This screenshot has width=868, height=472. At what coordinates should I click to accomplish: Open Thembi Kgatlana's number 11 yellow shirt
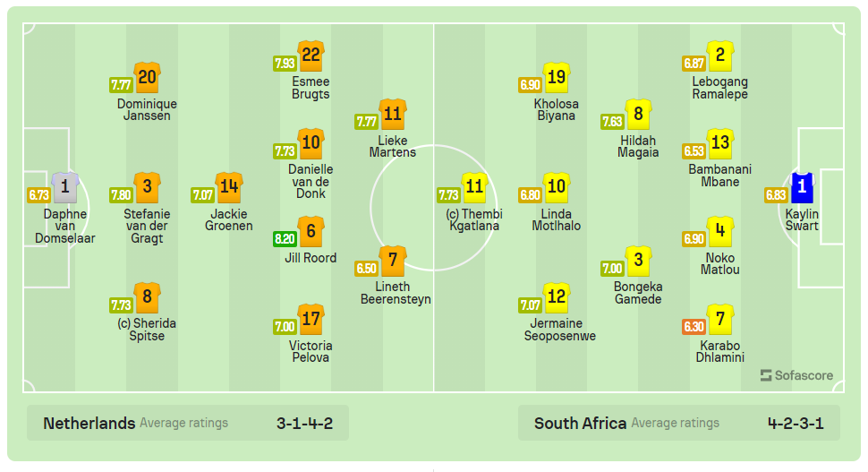coord(474,187)
